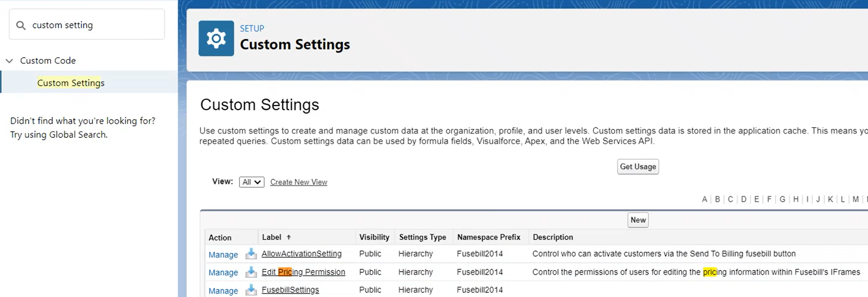The width and height of the screenshot is (868, 297).
Task: Click Hierarchy in the Edit Pricing Permission row
Action: click(416, 272)
